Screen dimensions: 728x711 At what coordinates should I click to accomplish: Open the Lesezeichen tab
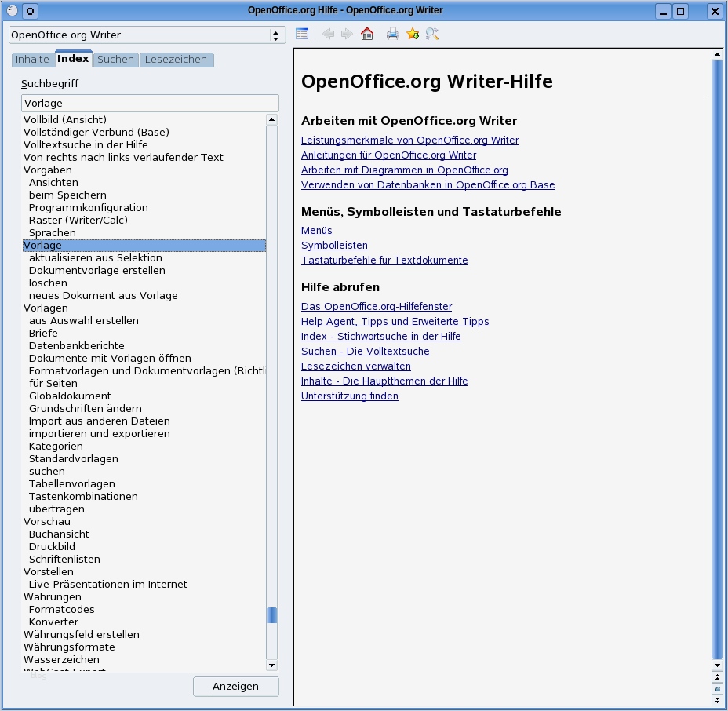(176, 60)
